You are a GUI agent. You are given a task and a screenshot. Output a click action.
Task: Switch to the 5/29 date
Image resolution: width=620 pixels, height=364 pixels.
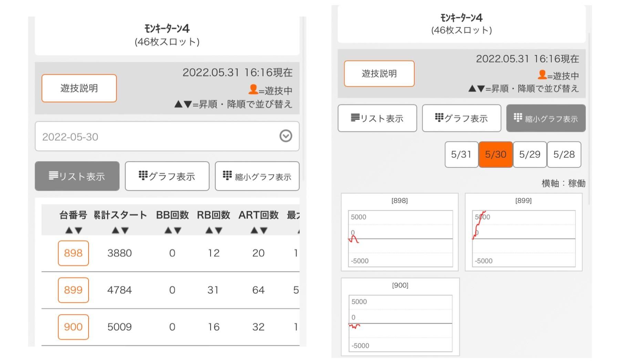(530, 154)
